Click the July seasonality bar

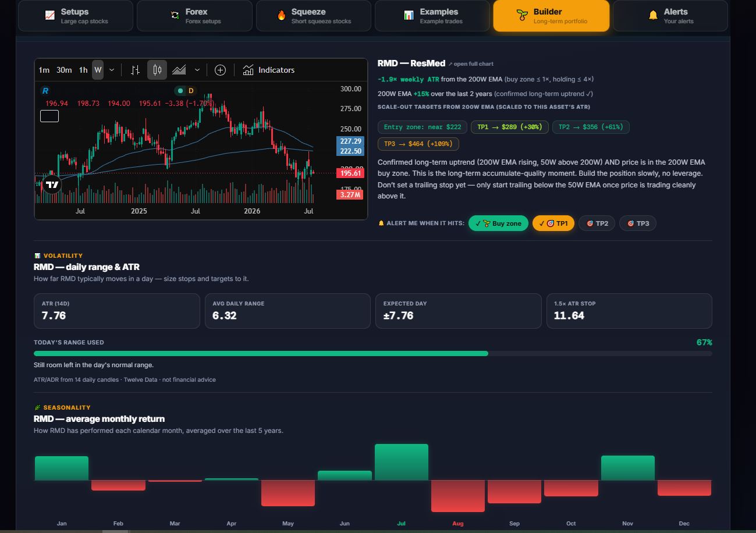coord(402,462)
